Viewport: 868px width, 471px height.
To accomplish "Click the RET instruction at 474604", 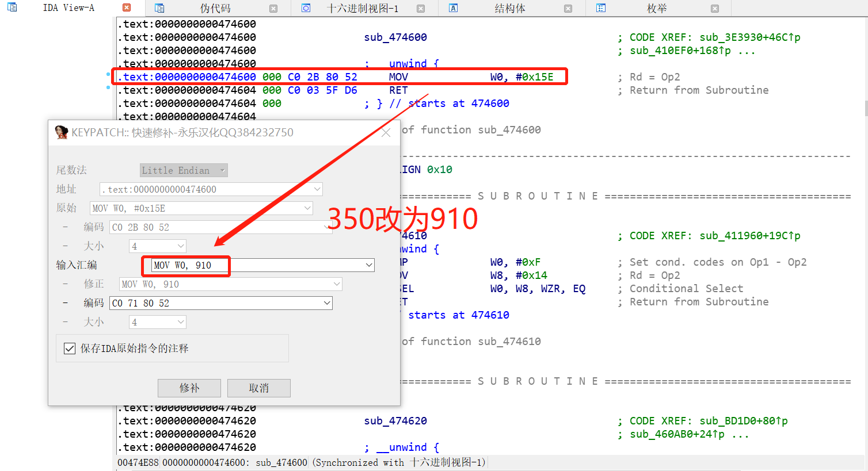I will [398, 90].
